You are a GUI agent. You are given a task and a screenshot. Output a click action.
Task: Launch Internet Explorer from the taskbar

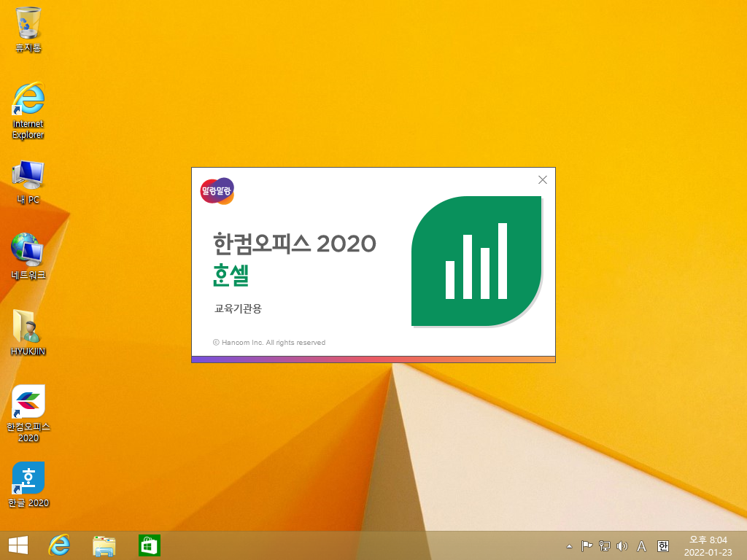click(60, 545)
